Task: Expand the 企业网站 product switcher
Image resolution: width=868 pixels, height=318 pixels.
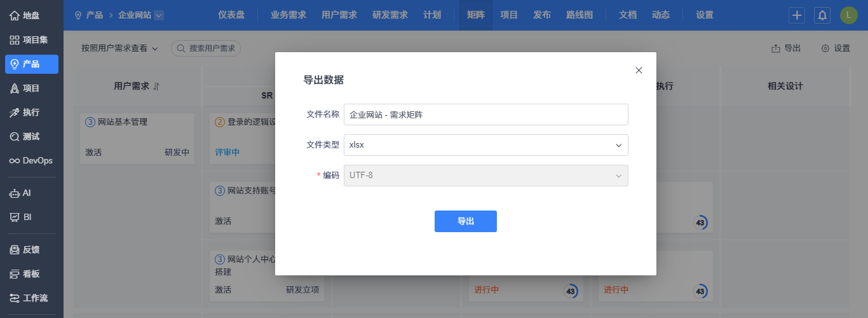Action: coord(159,15)
